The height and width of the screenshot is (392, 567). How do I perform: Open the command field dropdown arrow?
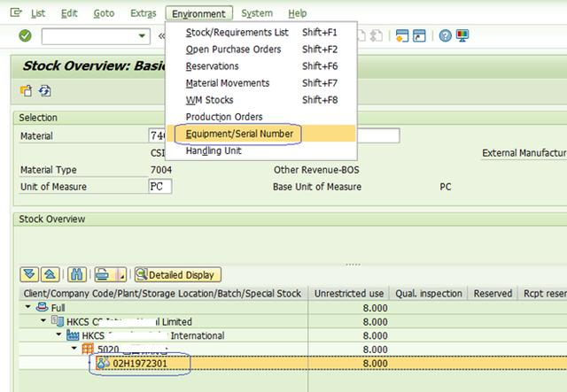tap(144, 36)
